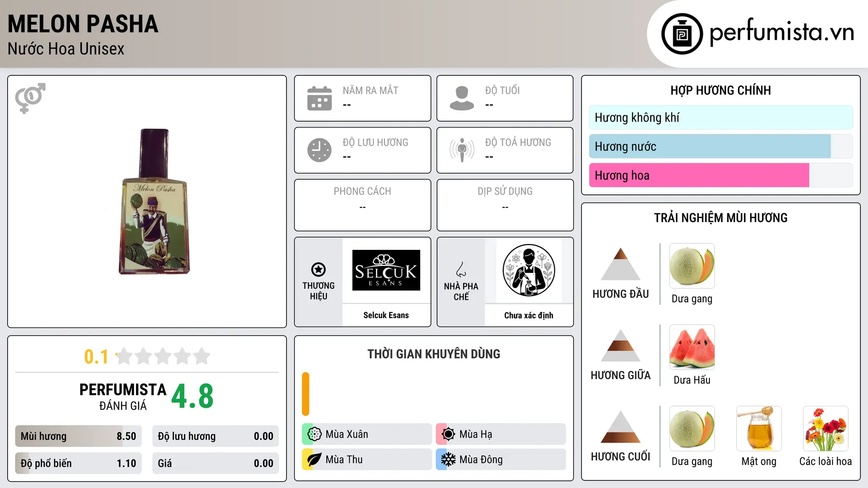Open the perfumista.vn site link
868x488 pixels.
782,33
